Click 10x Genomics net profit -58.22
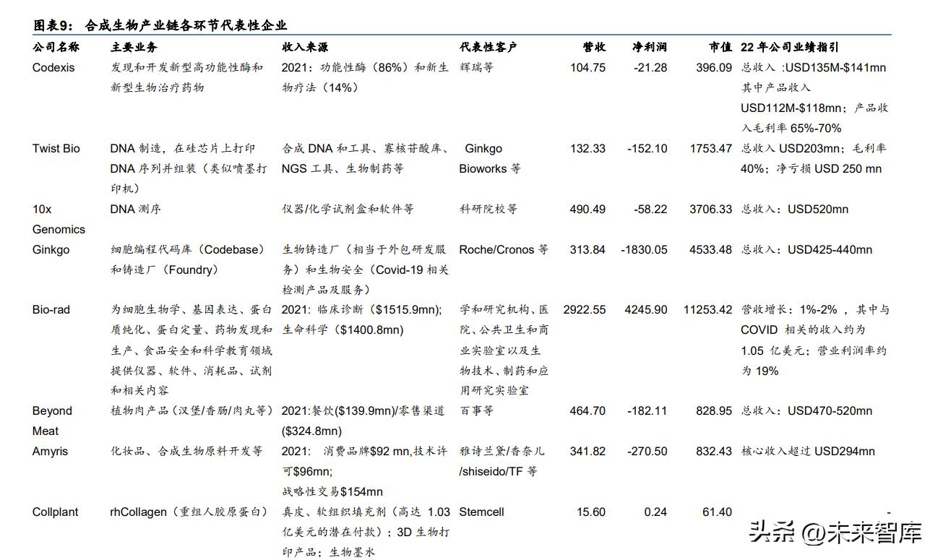The height and width of the screenshot is (560, 938). pyautogui.click(x=649, y=209)
